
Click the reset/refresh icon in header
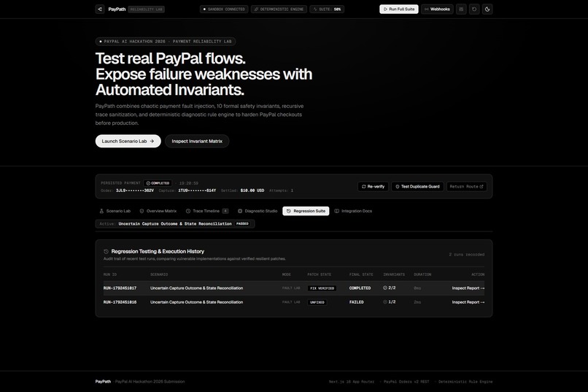[x=474, y=9]
